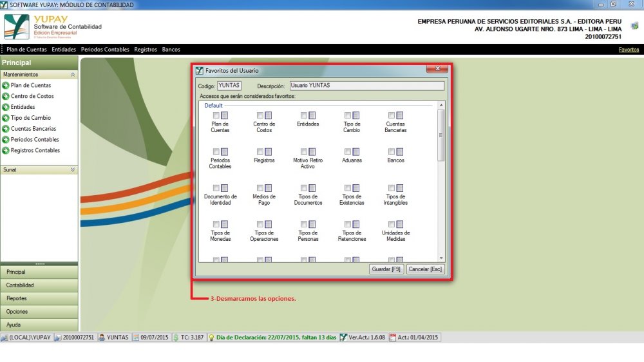The width and height of the screenshot is (644, 362).
Task: Click the Guardar [F9] button
Action: tap(386, 269)
